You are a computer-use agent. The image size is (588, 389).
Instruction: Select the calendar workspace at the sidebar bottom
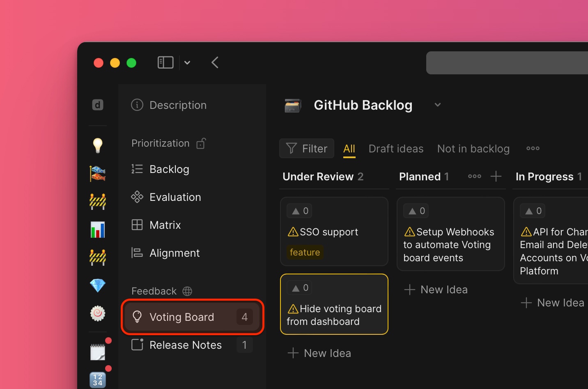pos(98,380)
